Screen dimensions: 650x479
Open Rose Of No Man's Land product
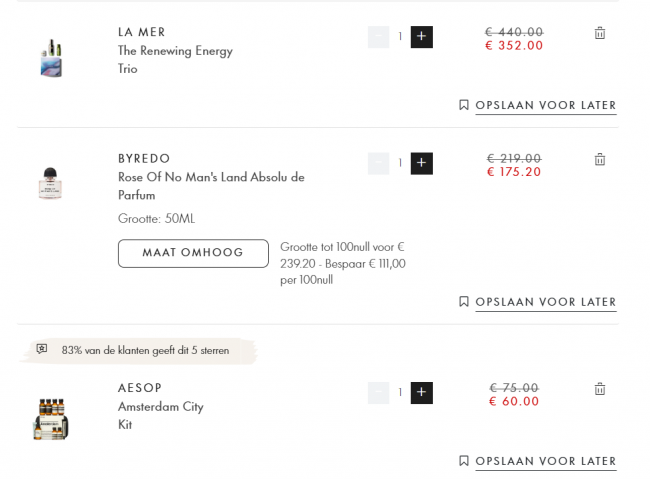pos(211,186)
